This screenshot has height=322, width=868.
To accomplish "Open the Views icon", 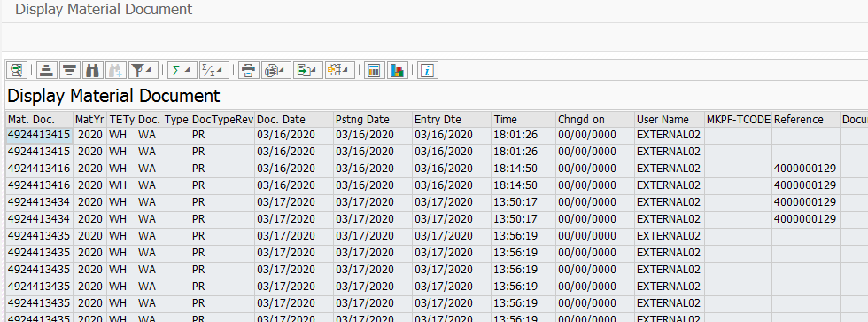I will click(x=272, y=70).
